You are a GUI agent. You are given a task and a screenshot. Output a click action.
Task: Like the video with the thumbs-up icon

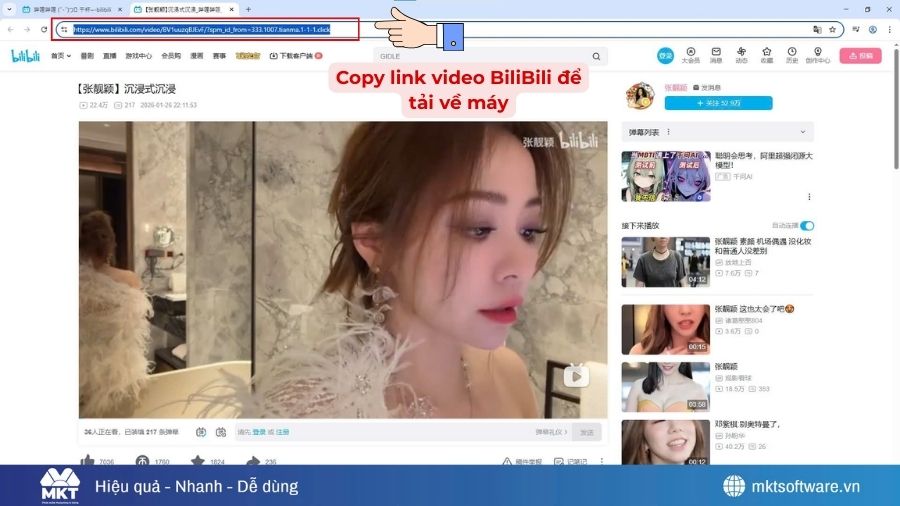pyautogui.click(x=88, y=460)
